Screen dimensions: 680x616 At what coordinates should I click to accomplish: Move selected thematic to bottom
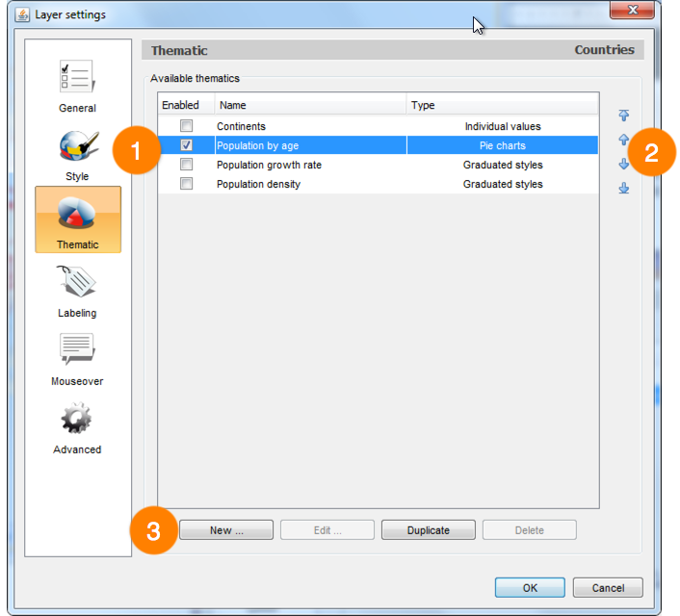tap(623, 188)
